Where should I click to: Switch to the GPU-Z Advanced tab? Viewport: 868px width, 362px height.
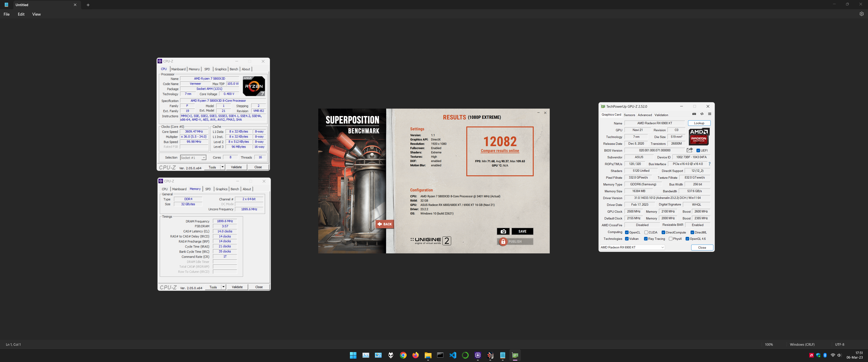pos(645,115)
